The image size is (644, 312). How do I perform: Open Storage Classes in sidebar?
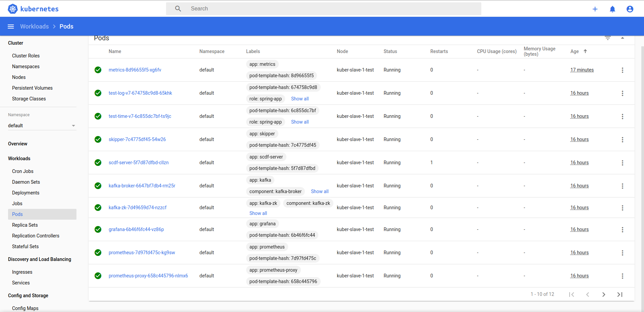[x=29, y=99]
